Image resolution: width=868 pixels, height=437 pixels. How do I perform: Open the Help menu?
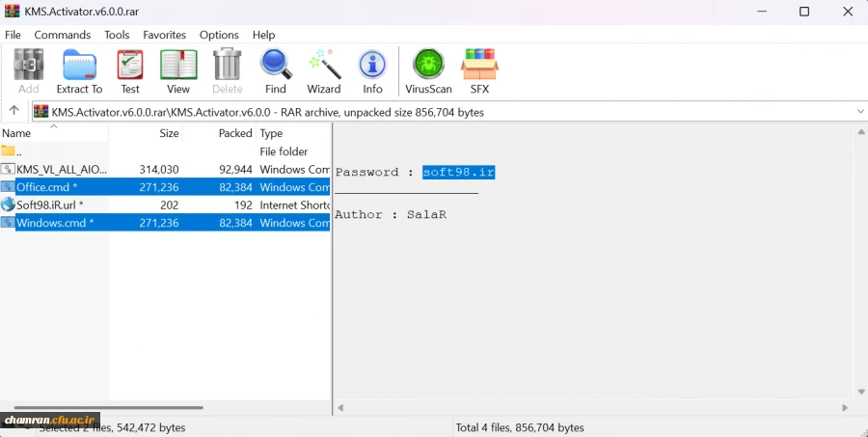pos(263,35)
